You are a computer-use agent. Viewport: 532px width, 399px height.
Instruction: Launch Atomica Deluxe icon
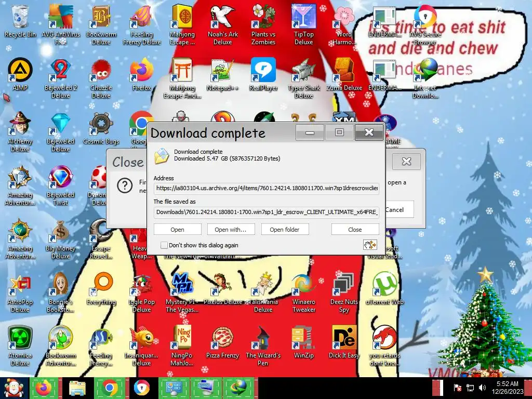(20, 346)
